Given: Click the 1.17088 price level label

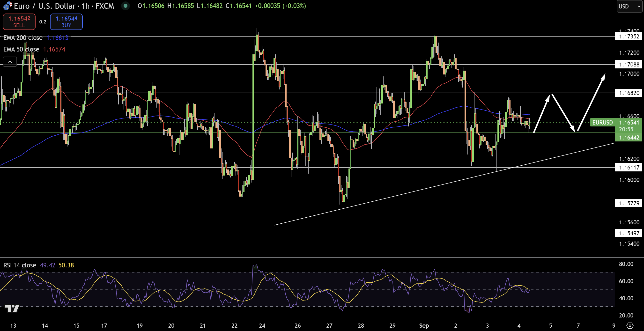Looking at the screenshot, I should (x=629, y=65).
